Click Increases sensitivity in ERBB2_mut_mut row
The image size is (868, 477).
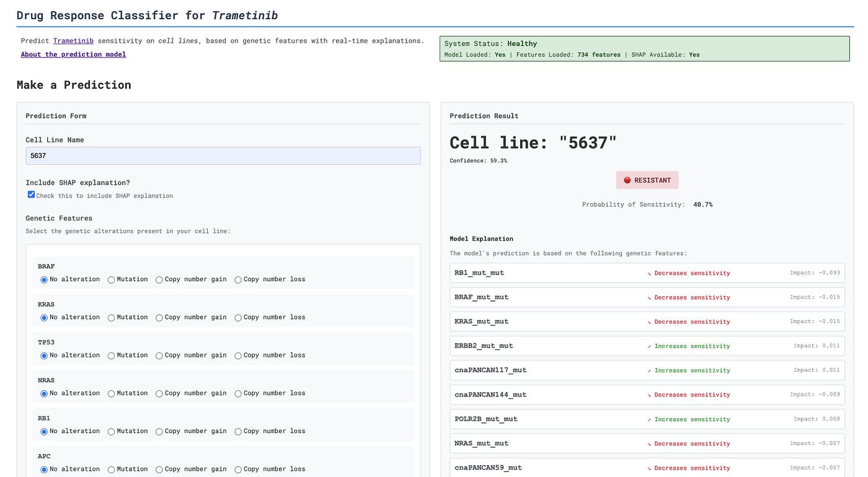(689, 346)
